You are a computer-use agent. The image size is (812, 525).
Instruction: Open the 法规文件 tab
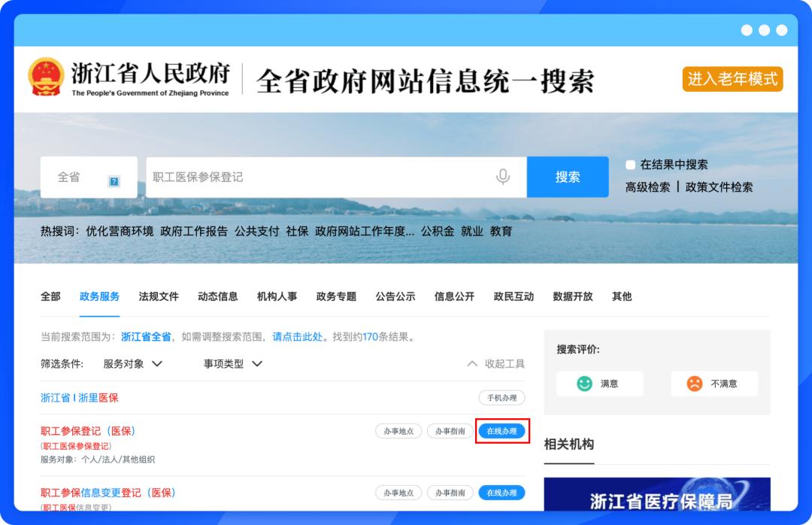click(159, 296)
